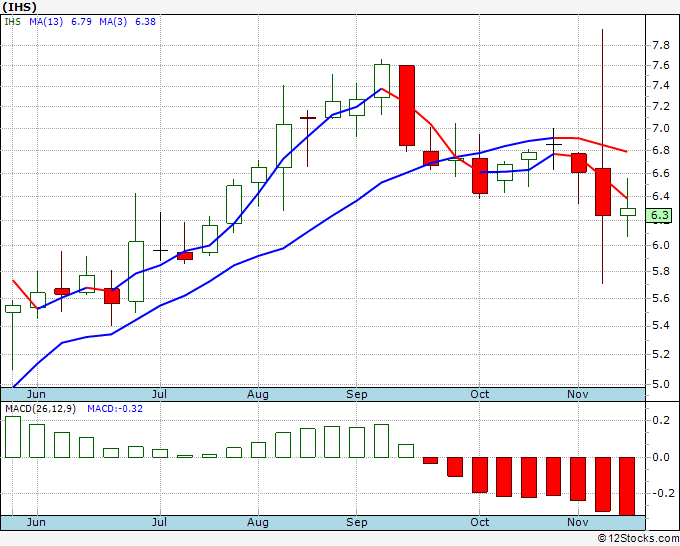Click Jun on the price chart time axis
Image resolution: width=680 pixels, height=546 pixels.
pyautogui.click(x=36, y=394)
